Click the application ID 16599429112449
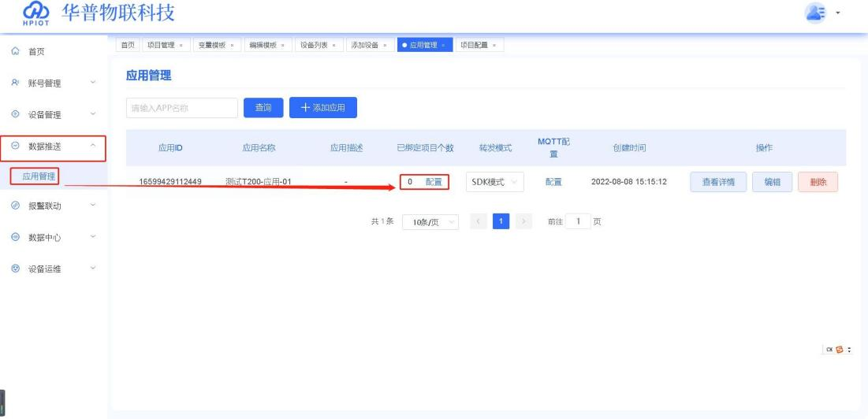Screen dimensions: 868x419 (x=170, y=182)
